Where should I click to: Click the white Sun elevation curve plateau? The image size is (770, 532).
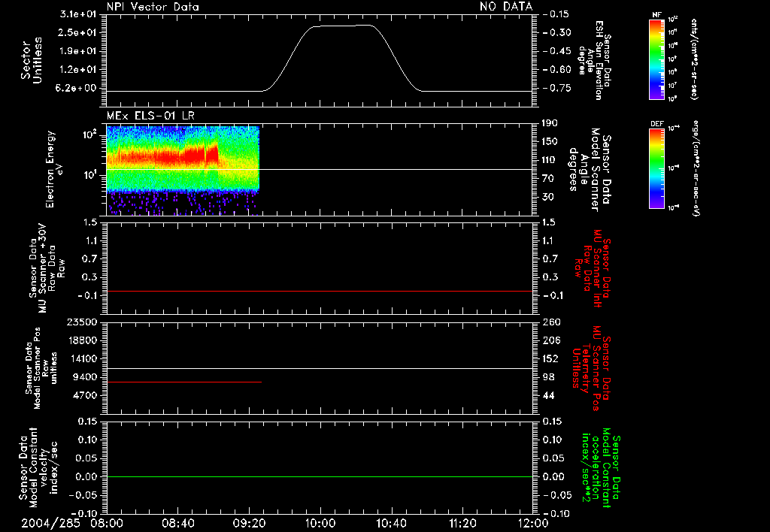[342, 26]
